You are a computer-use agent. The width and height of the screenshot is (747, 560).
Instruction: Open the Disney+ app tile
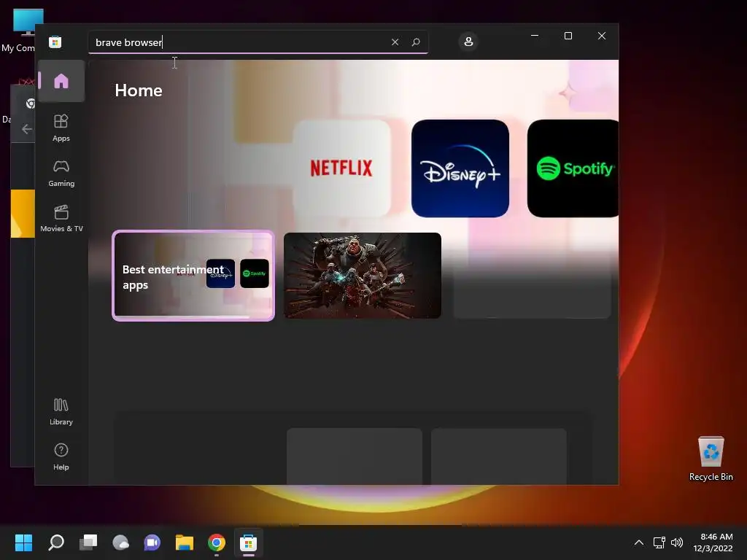[x=460, y=168]
